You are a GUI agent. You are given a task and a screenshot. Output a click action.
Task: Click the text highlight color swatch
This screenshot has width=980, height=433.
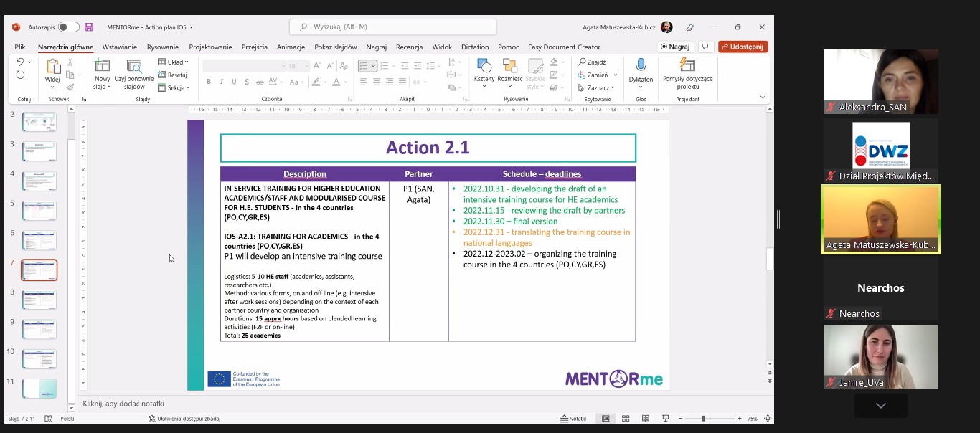point(316,82)
